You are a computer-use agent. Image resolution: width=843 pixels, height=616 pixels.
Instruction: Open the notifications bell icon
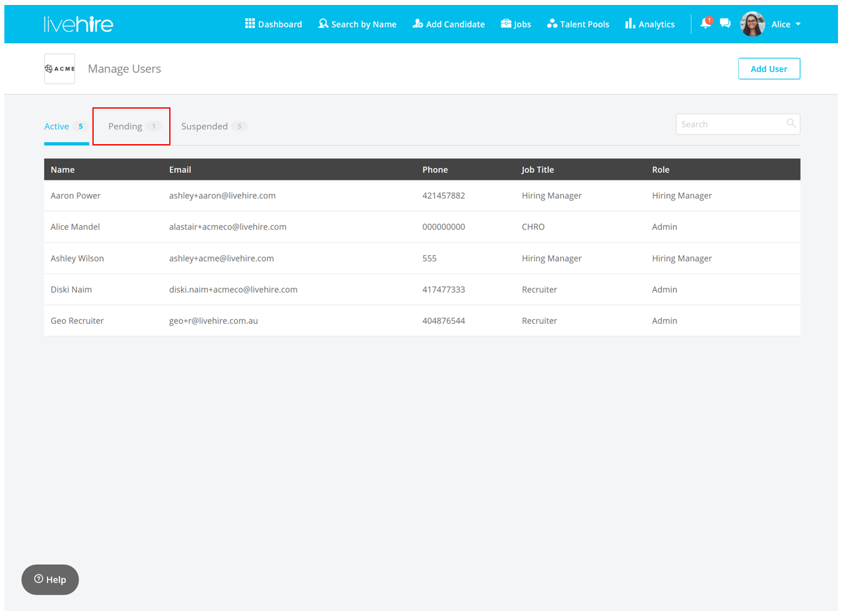pos(706,23)
